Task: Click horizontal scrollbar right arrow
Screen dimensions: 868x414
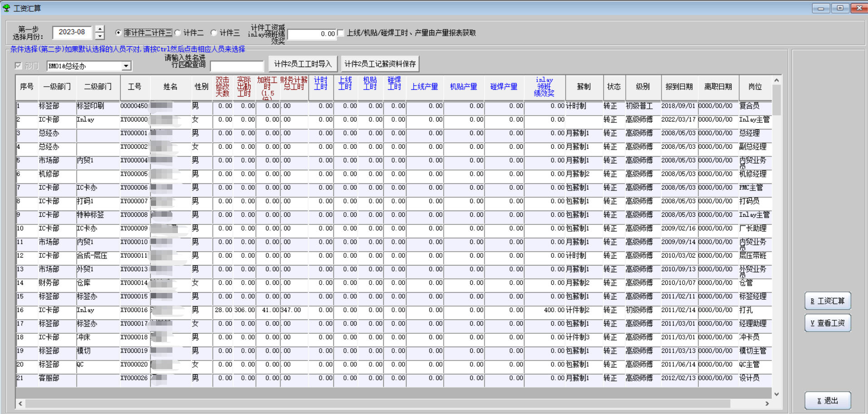Action: (x=767, y=404)
